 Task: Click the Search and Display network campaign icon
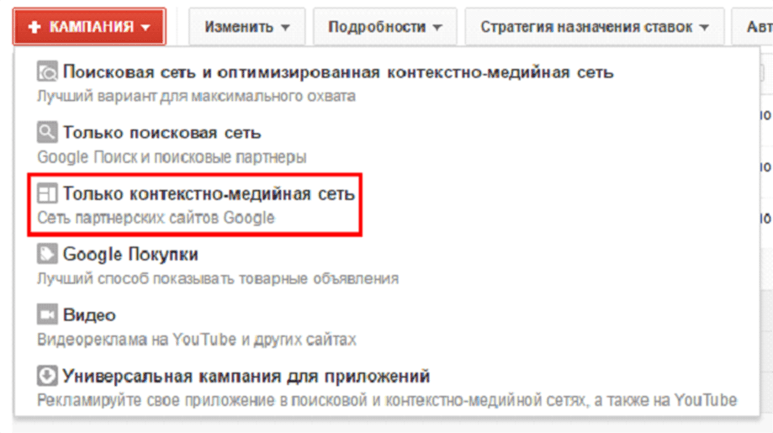click(47, 72)
